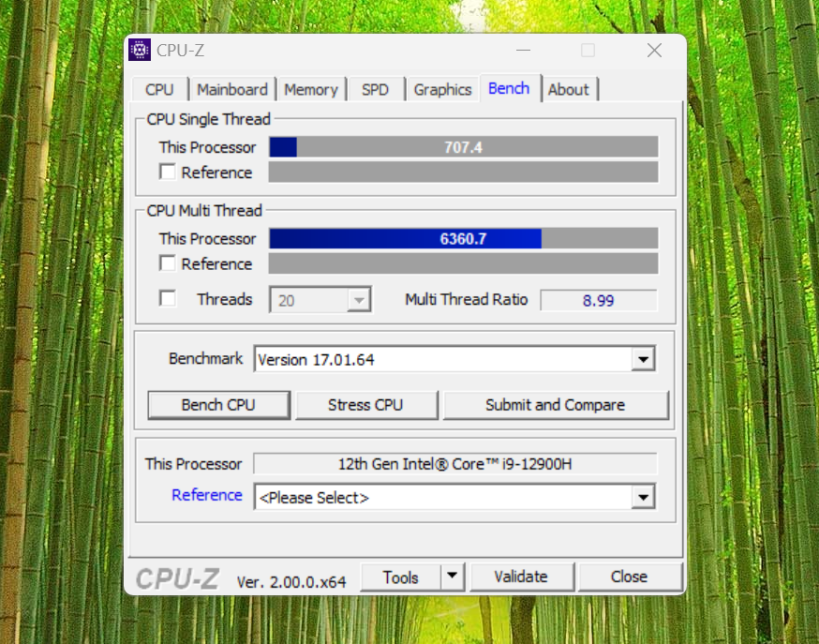
Task: Click Multi Thread Ratio value 8.99
Action: tap(599, 300)
